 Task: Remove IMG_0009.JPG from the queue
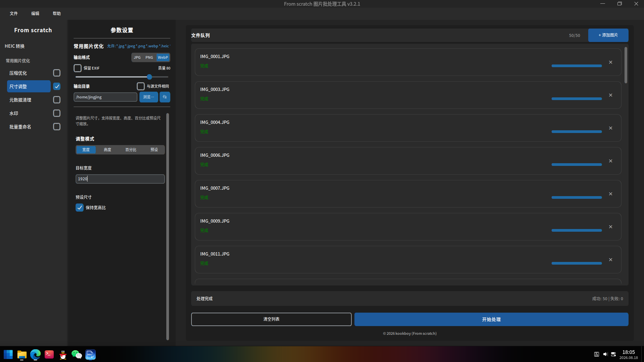point(610,227)
